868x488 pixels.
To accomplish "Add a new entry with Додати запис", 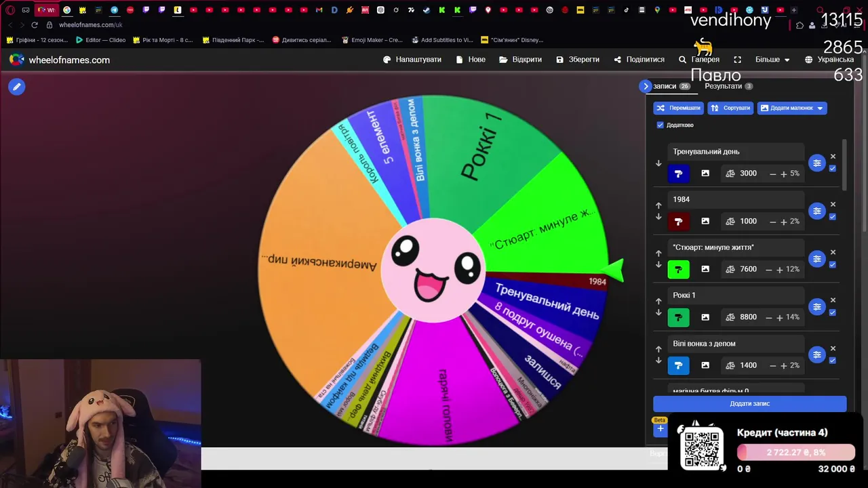I will point(750,403).
